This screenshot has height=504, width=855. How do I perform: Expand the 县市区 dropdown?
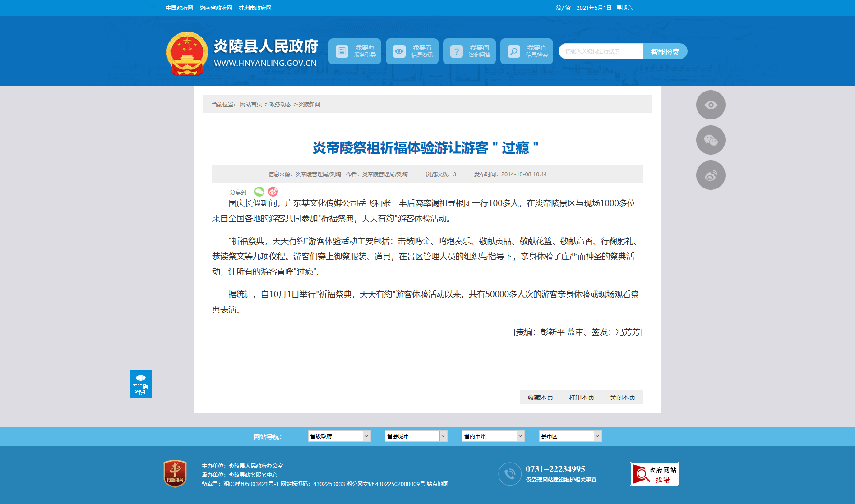pos(570,436)
